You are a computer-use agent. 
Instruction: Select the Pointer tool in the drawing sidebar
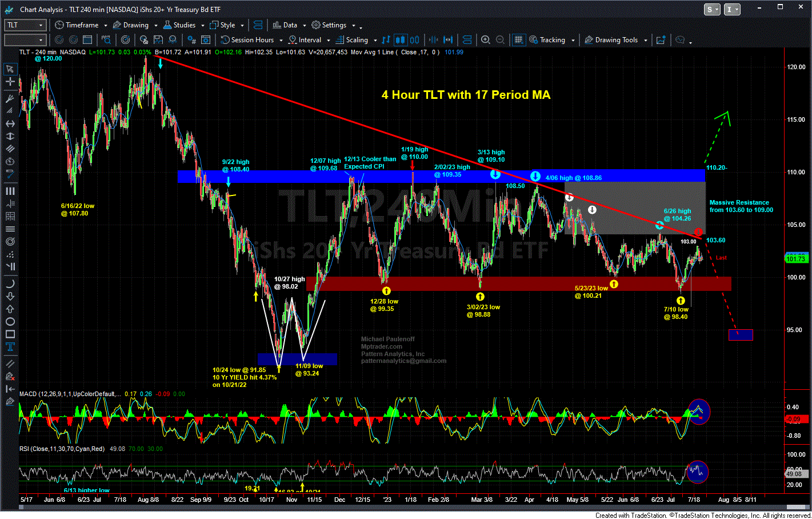pyautogui.click(x=10, y=69)
